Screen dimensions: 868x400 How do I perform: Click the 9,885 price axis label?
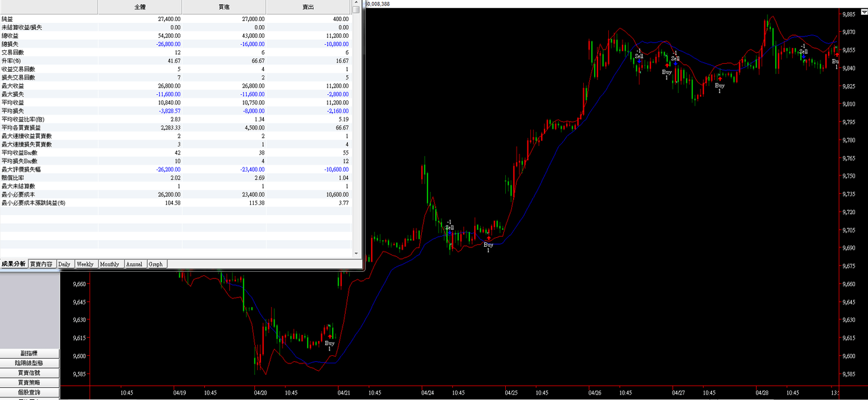click(x=850, y=14)
